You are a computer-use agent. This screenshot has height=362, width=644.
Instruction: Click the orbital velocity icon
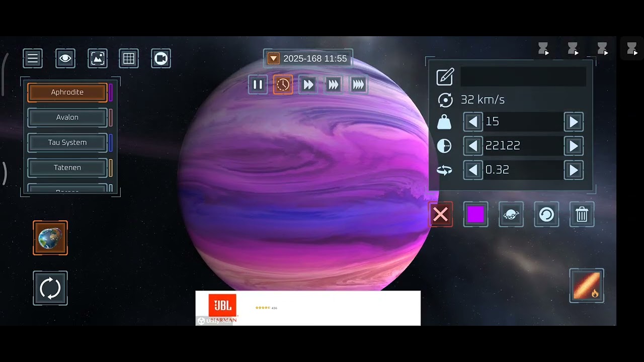[445, 100]
